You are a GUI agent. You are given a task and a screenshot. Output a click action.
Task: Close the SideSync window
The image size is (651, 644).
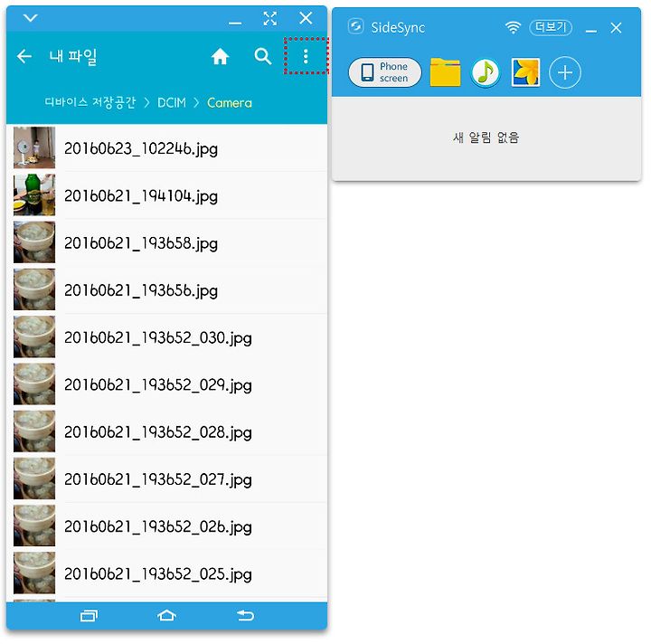(616, 28)
